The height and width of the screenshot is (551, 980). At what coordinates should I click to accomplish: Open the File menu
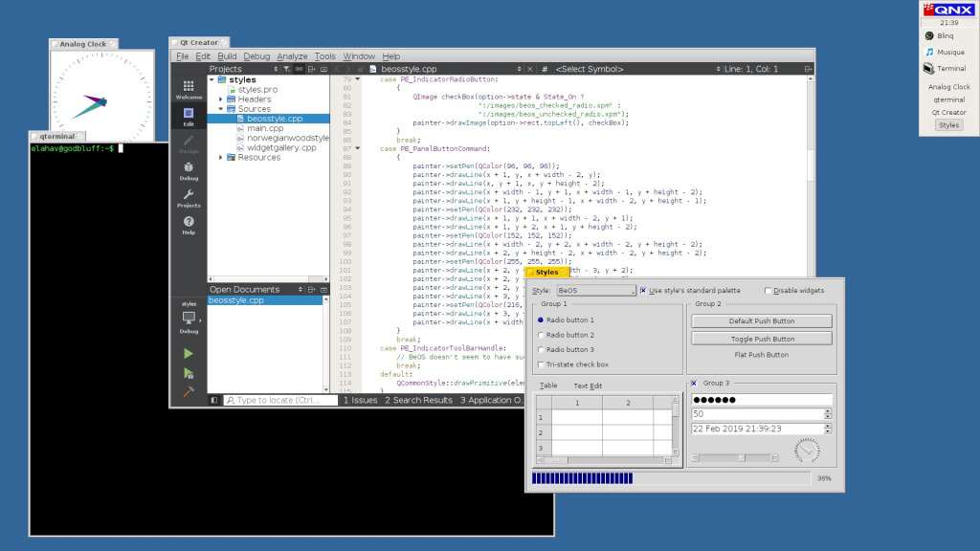(182, 56)
